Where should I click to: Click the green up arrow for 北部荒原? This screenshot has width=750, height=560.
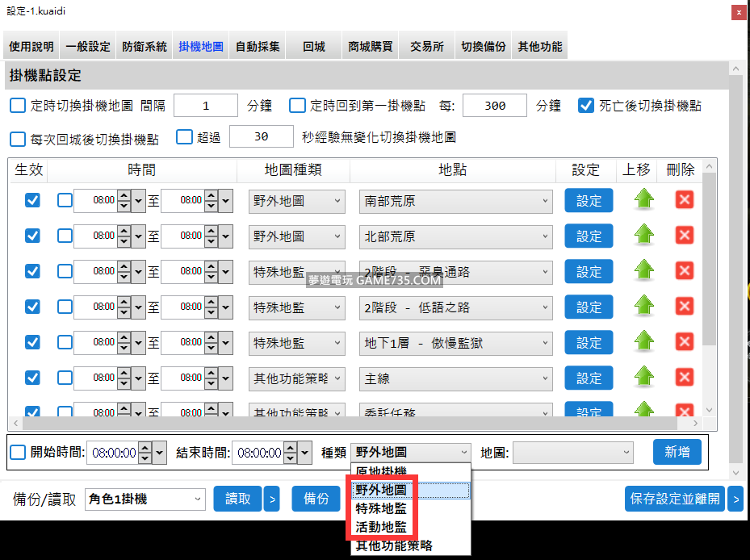point(643,236)
